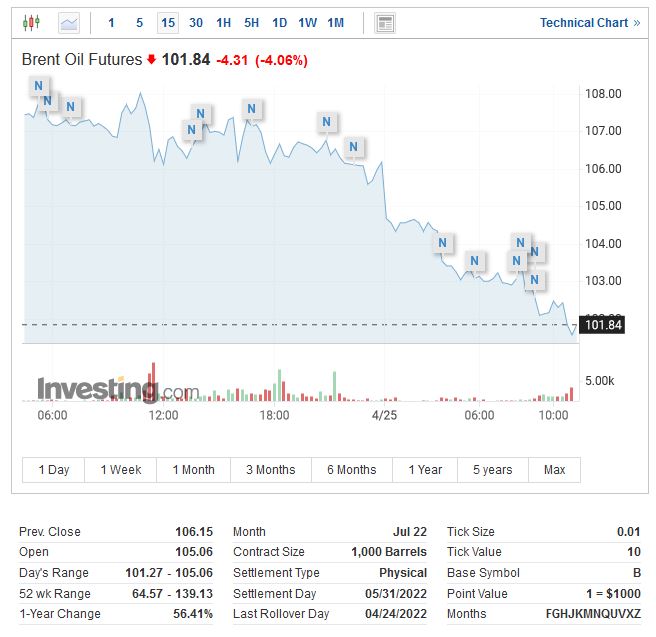Select the 5 years range button
656x637 pixels.
coord(492,470)
